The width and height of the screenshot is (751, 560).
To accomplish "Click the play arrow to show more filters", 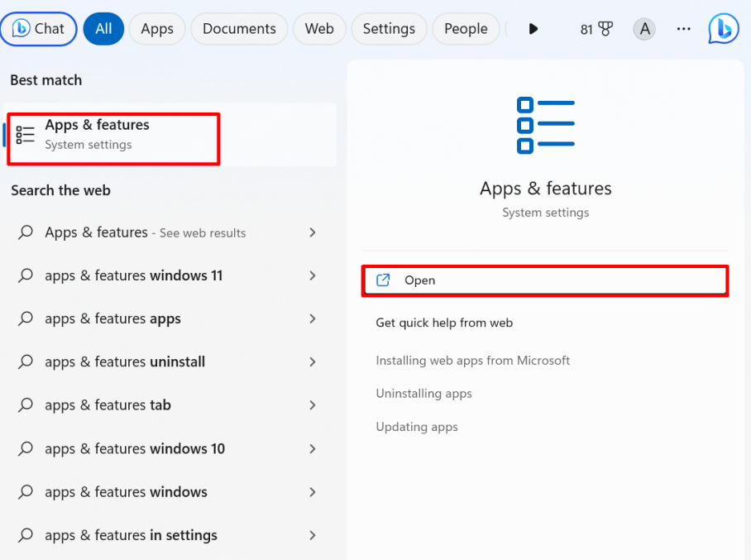I will (533, 29).
